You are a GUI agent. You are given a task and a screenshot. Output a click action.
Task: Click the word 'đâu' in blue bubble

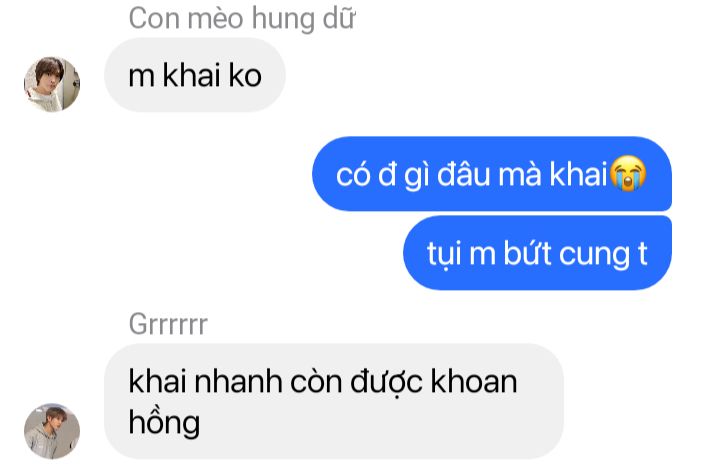pyautogui.click(x=463, y=174)
